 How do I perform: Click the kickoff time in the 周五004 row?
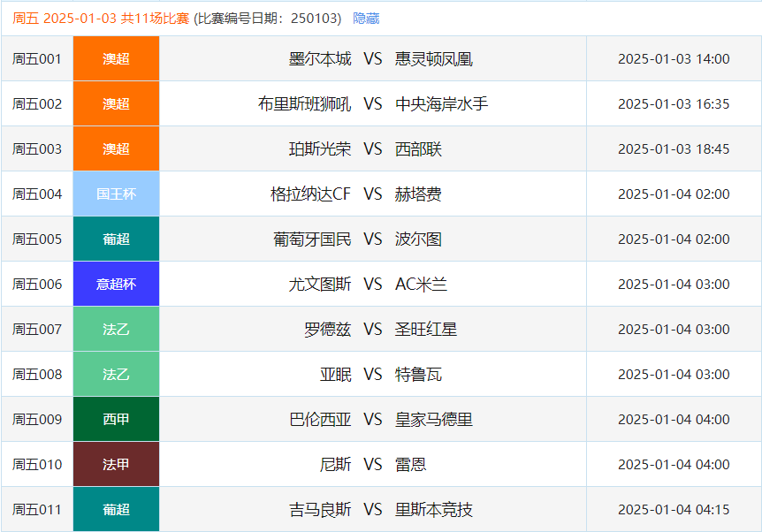[x=674, y=194]
